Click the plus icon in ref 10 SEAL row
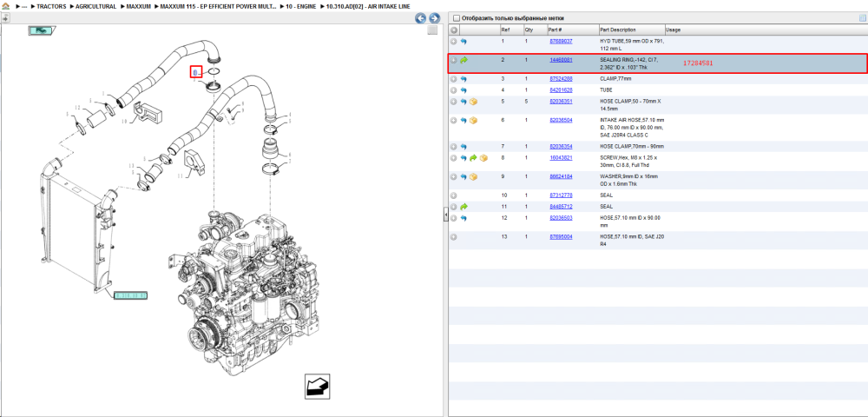868x417 pixels. click(x=453, y=195)
